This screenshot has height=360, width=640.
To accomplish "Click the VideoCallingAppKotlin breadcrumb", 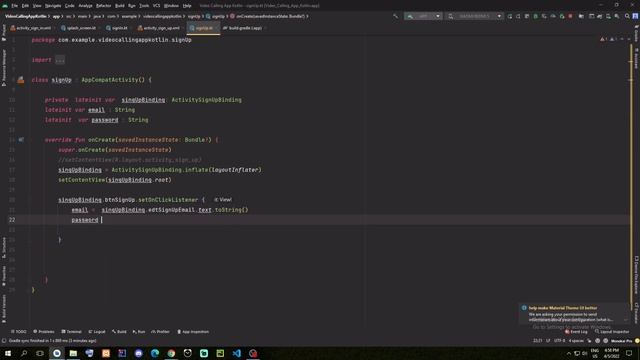I will click(x=25, y=16).
